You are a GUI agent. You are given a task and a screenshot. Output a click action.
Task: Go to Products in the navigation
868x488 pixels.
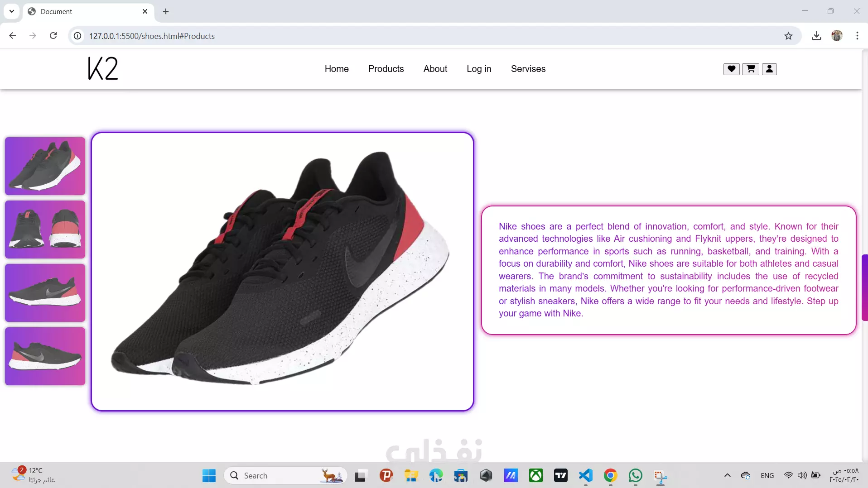click(x=386, y=69)
